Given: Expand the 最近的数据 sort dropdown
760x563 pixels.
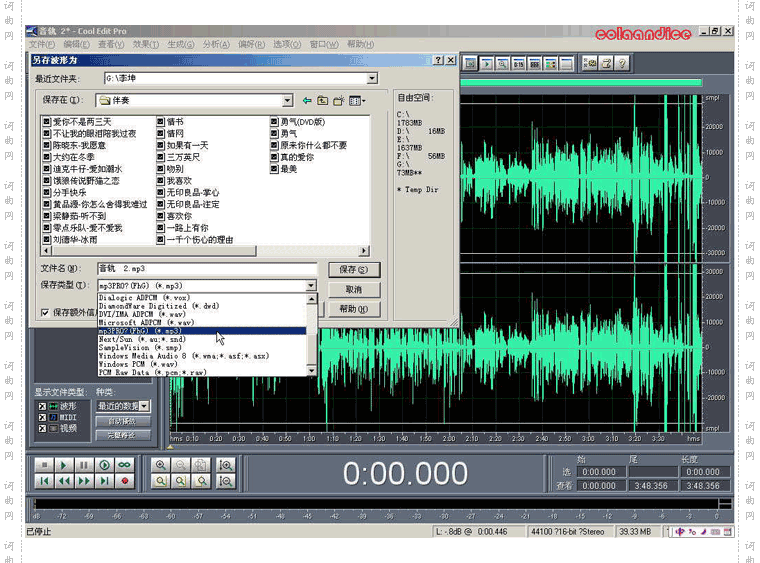Looking at the screenshot, I should coord(144,406).
